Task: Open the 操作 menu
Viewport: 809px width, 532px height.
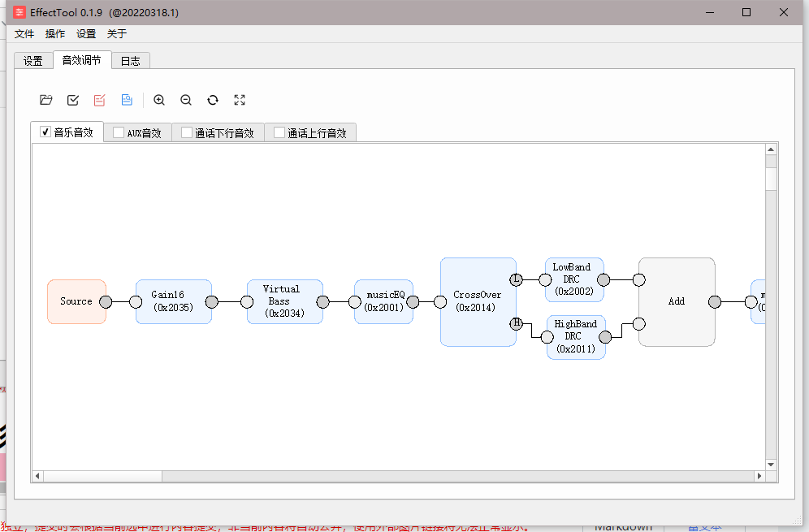Action: [55, 34]
